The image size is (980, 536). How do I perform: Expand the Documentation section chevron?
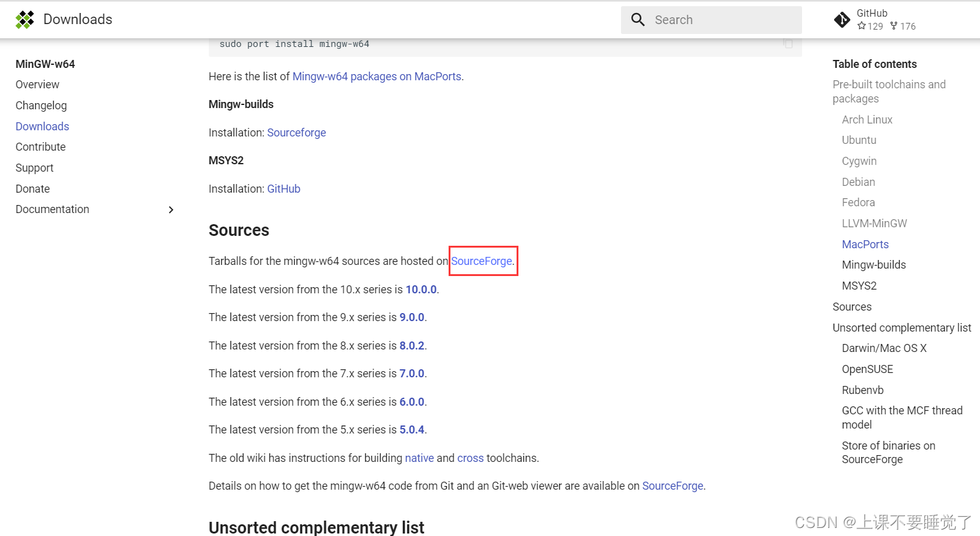(x=171, y=210)
